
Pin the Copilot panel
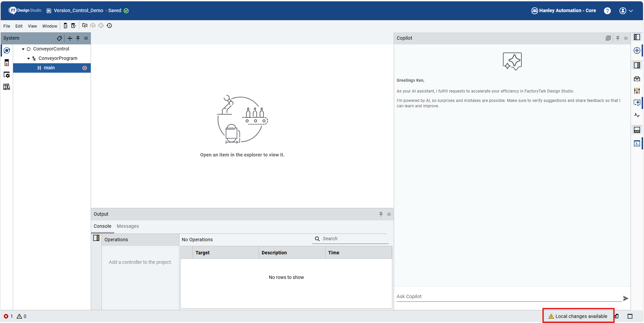click(618, 38)
